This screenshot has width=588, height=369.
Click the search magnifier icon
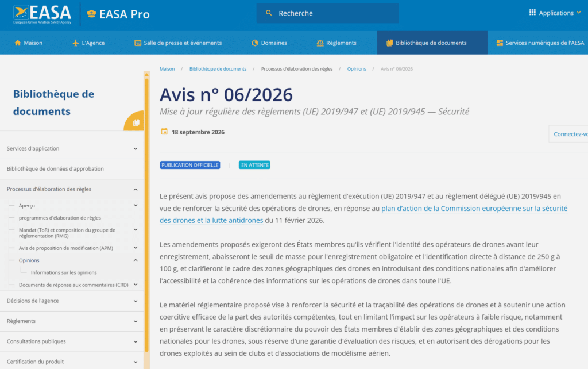[x=269, y=13]
